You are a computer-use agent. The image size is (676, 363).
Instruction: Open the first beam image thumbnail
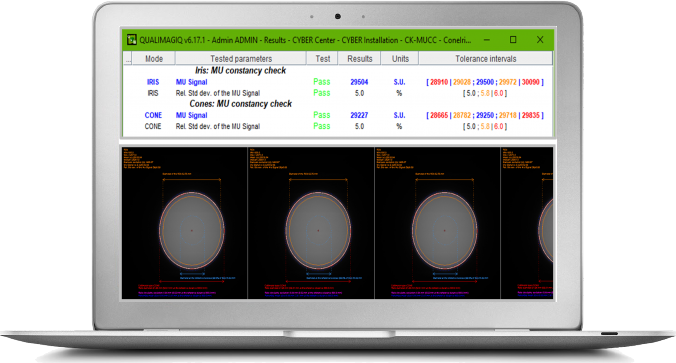pos(185,223)
